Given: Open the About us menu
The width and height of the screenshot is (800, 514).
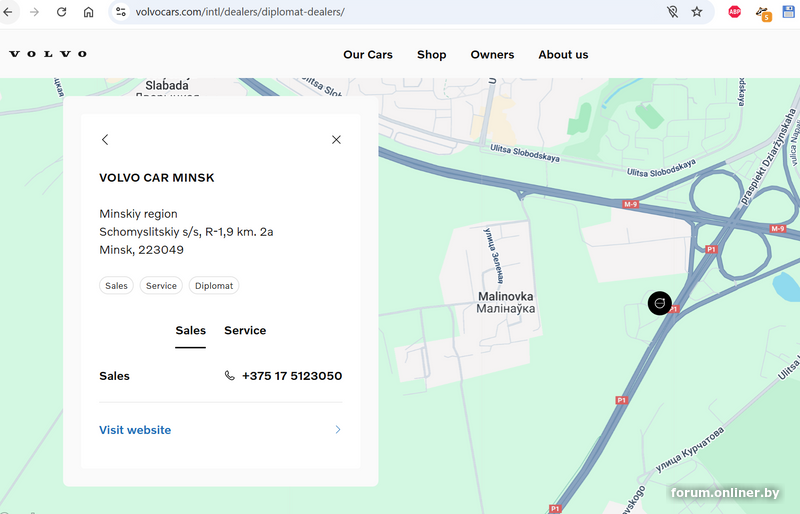Looking at the screenshot, I should point(563,55).
